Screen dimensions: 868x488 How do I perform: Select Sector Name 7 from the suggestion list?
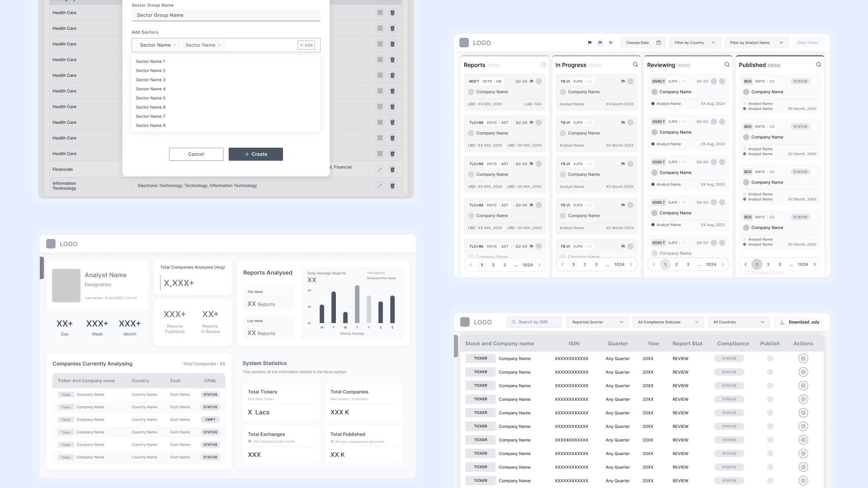(151, 116)
